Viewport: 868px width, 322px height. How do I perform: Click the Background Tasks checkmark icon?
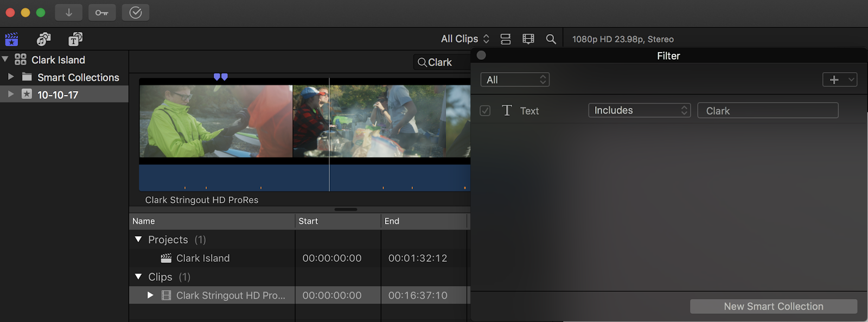coord(136,12)
